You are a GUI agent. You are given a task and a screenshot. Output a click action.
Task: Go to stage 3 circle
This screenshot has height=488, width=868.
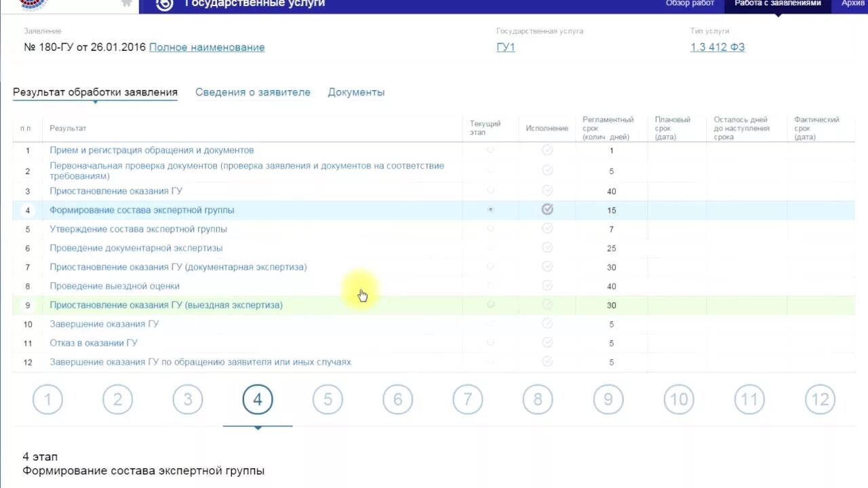(188, 400)
